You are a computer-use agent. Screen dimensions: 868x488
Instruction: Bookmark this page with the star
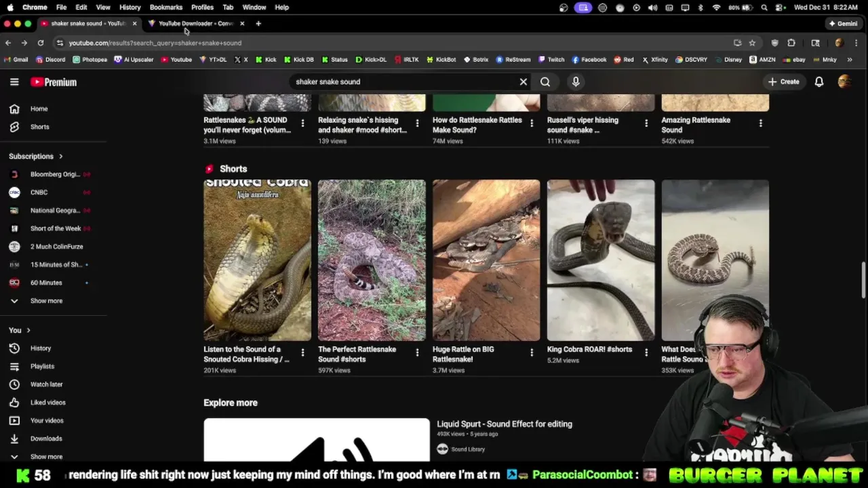(x=752, y=43)
